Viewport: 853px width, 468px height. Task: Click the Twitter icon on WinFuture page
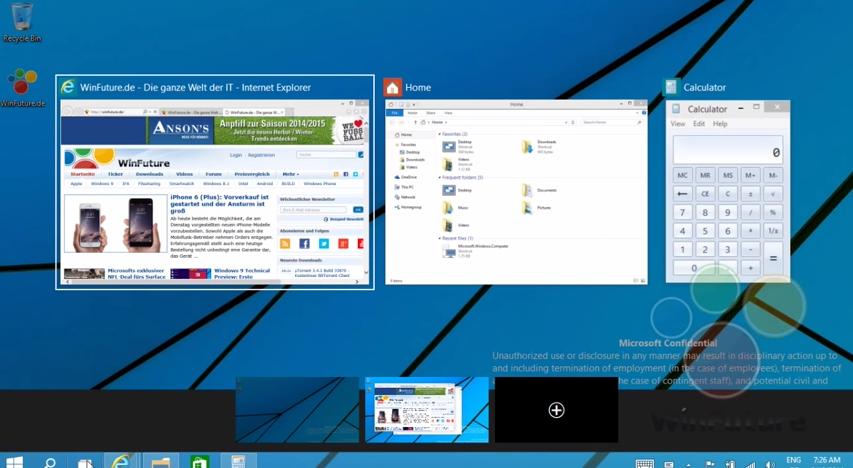tap(324, 243)
